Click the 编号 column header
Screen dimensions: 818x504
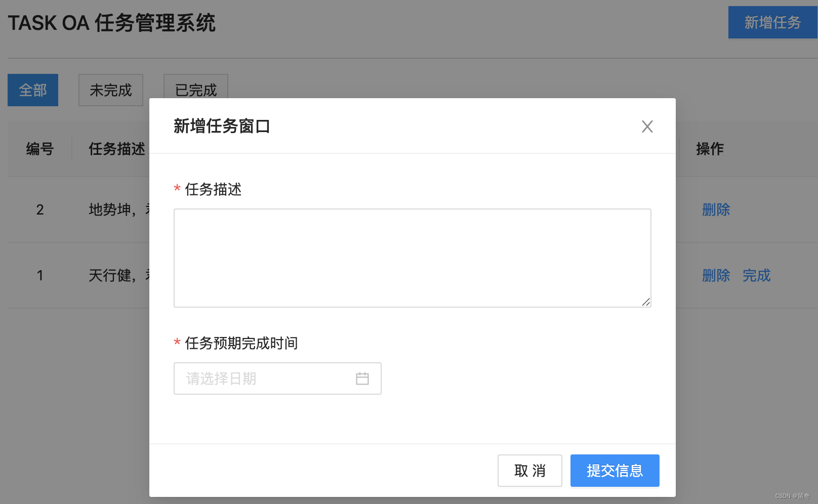(x=40, y=149)
